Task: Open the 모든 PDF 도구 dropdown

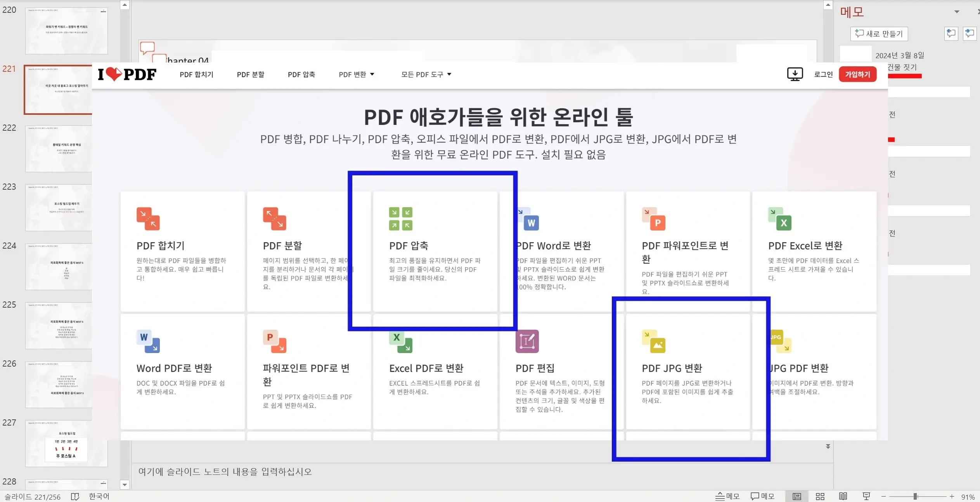Action: tap(425, 74)
